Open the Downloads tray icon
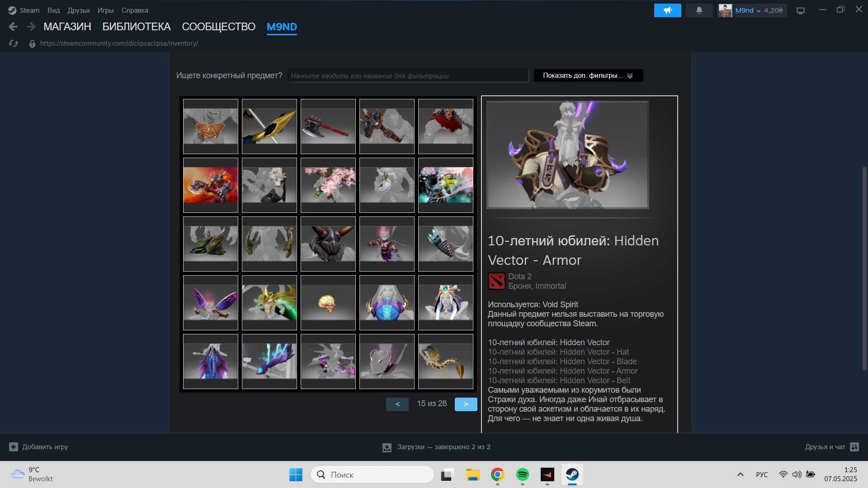Viewport: 868px width, 488px height. click(387, 447)
